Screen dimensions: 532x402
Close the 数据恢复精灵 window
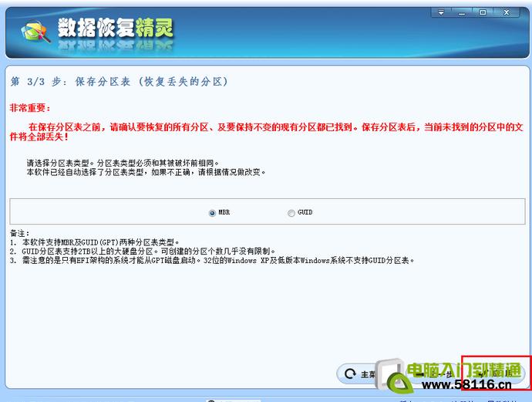(x=507, y=12)
